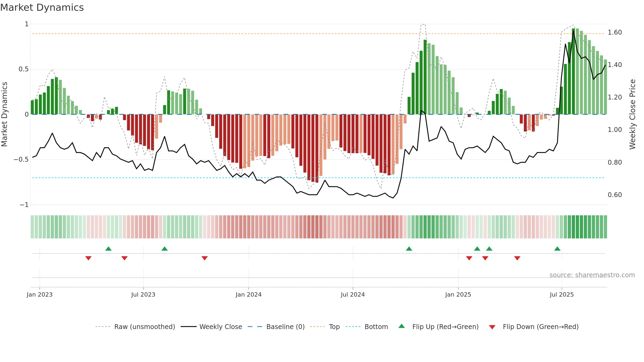Toggle the Top legend entry

[325, 327]
